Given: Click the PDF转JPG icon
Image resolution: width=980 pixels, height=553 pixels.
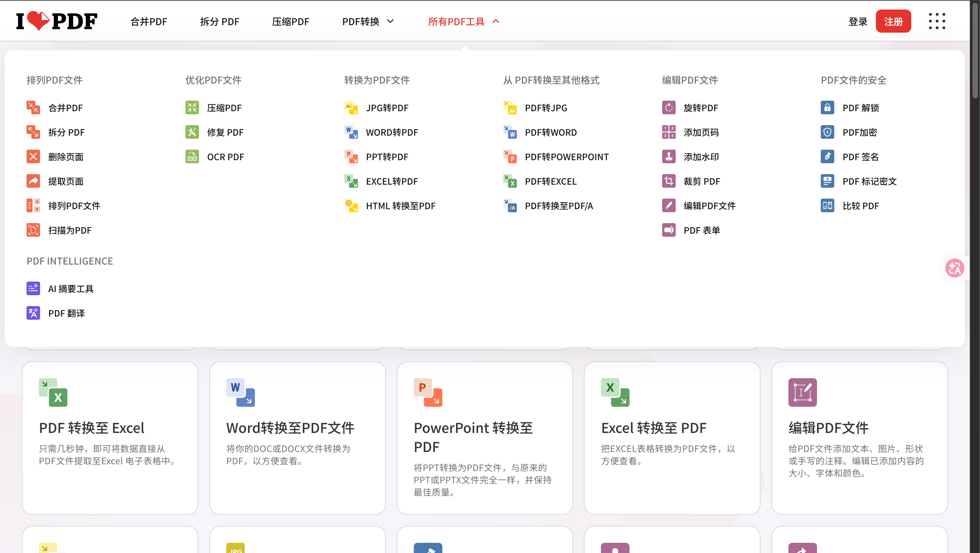Looking at the screenshot, I should tap(510, 107).
